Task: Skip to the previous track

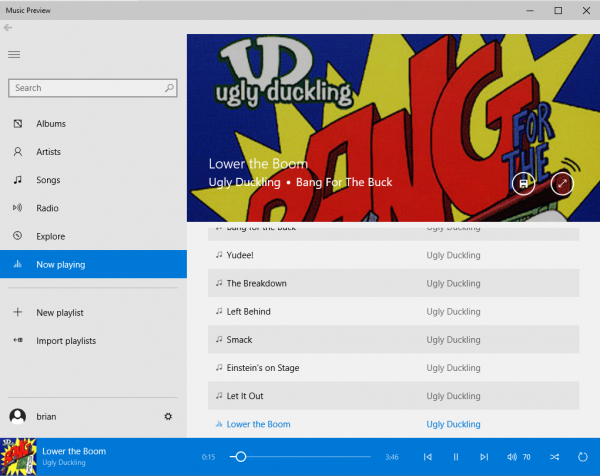Action: click(x=428, y=457)
